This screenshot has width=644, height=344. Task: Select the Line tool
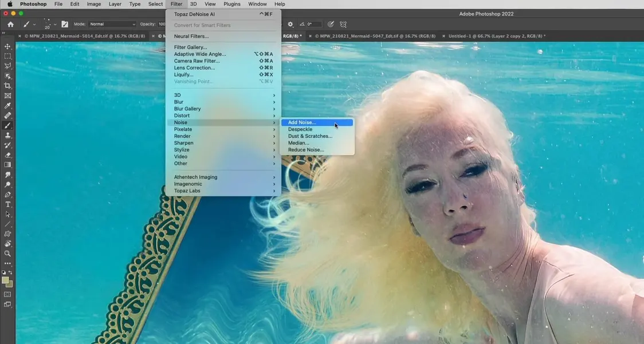pos(7,224)
